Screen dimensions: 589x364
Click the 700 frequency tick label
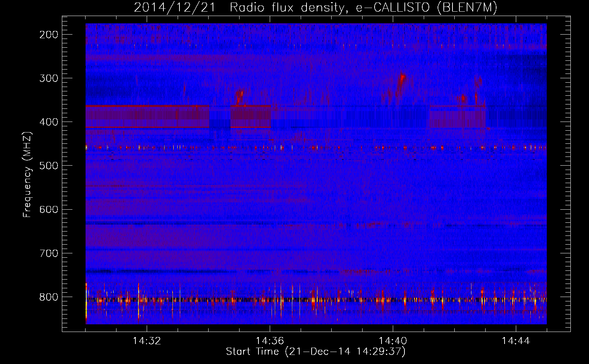[x=49, y=253]
